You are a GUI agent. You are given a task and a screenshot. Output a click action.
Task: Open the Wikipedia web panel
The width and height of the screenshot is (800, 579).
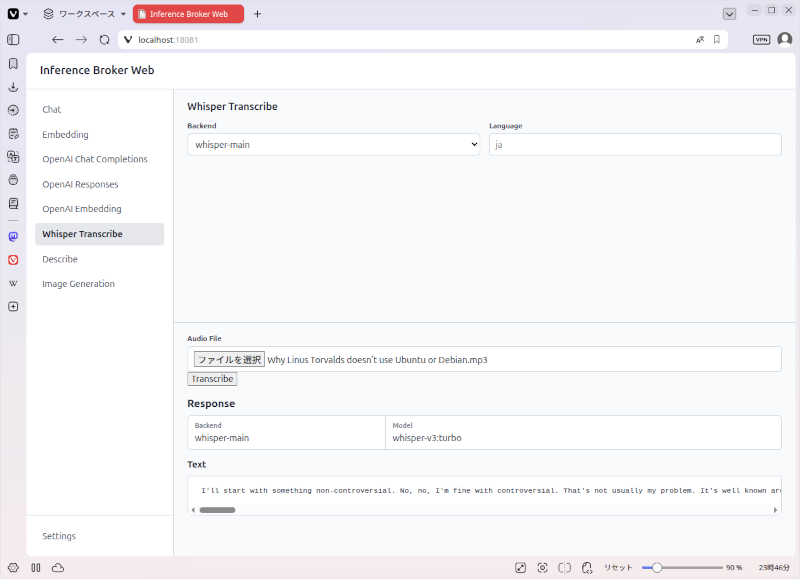click(x=14, y=284)
